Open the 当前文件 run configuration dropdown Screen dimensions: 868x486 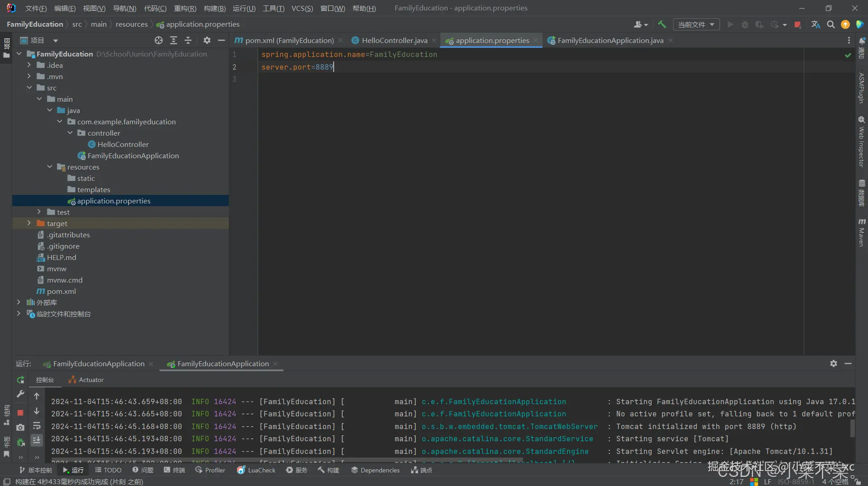coord(696,24)
